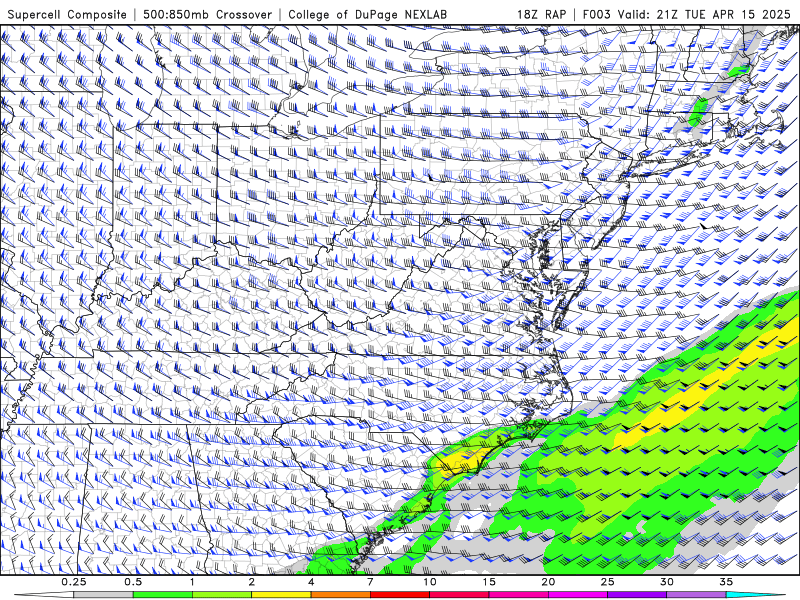Click the '1' colorbar label
This screenshot has height=600, width=800.
[192, 582]
